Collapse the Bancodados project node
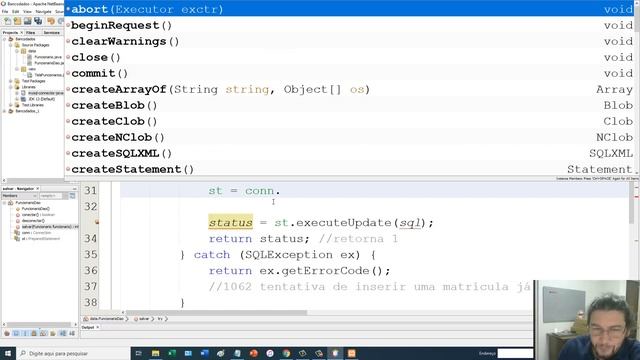Image resolution: width=640 pixels, height=360 pixels. (4, 39)
